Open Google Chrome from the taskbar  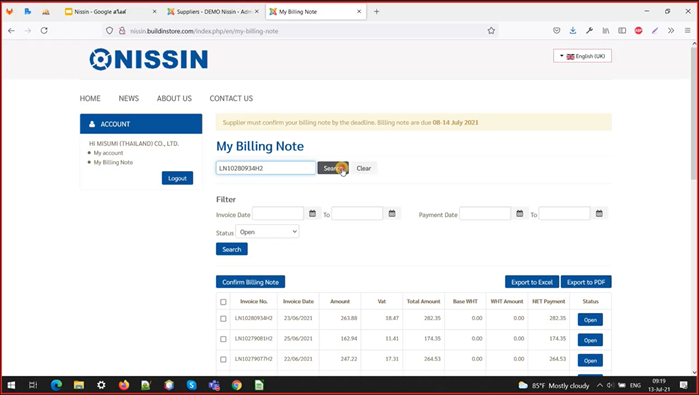click(x=237, y=385)
